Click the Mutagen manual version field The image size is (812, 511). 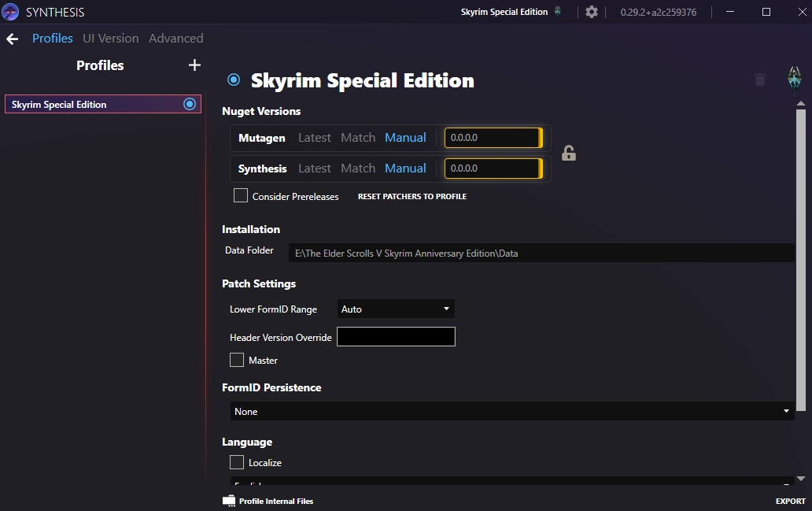pyautogui.click(x=493, y=138)
